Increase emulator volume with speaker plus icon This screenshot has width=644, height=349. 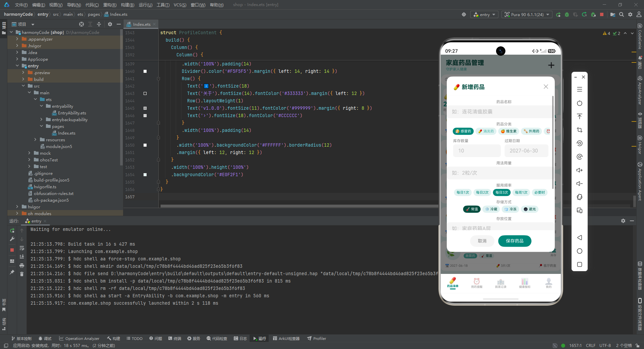point(580,170)
